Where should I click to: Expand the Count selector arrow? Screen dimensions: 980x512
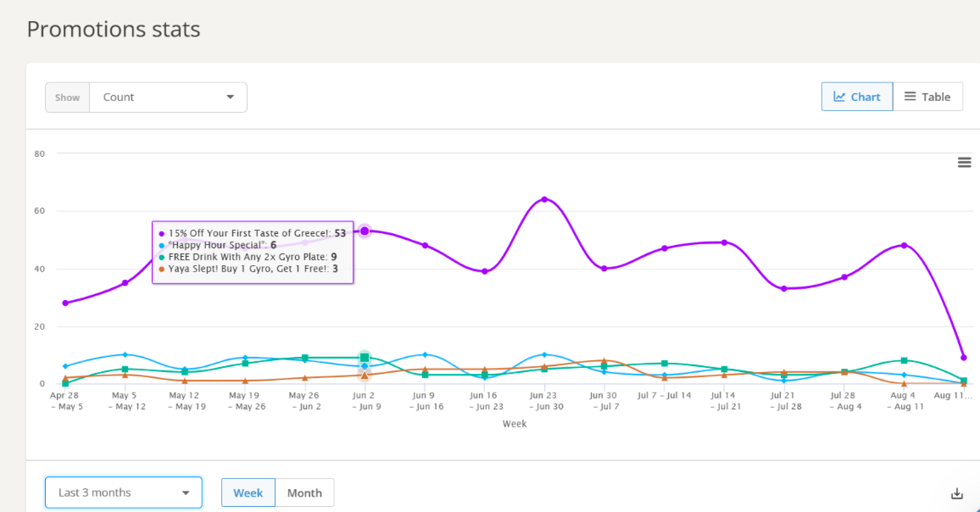point(230,97)
